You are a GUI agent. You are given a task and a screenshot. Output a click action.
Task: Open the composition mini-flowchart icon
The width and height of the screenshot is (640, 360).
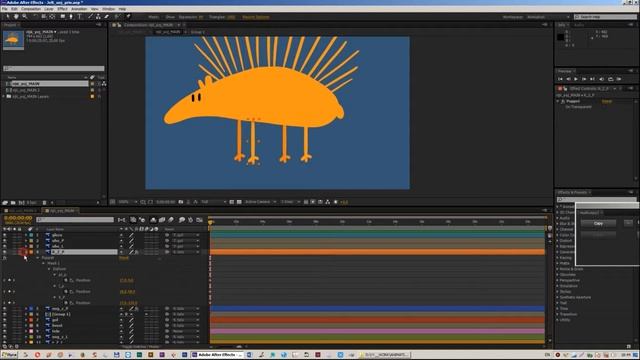click(122, 220)
